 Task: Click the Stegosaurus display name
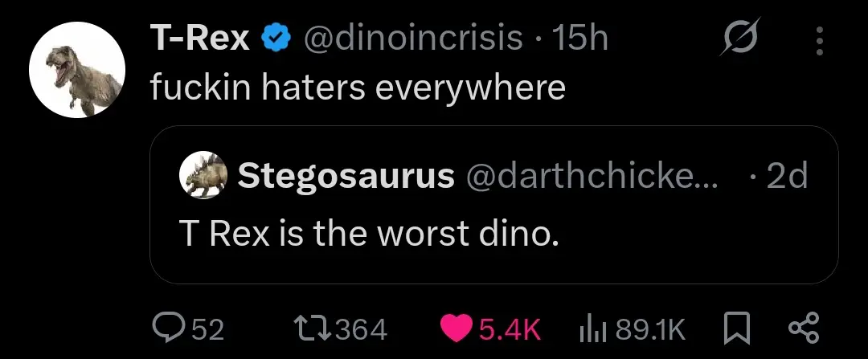(346, 176)
